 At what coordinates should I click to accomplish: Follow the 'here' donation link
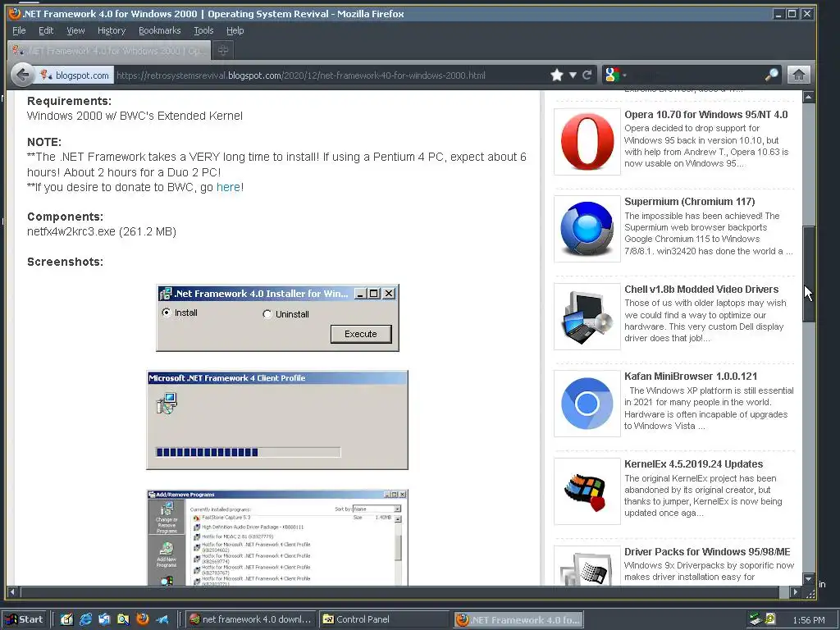(x=228, y=187)
